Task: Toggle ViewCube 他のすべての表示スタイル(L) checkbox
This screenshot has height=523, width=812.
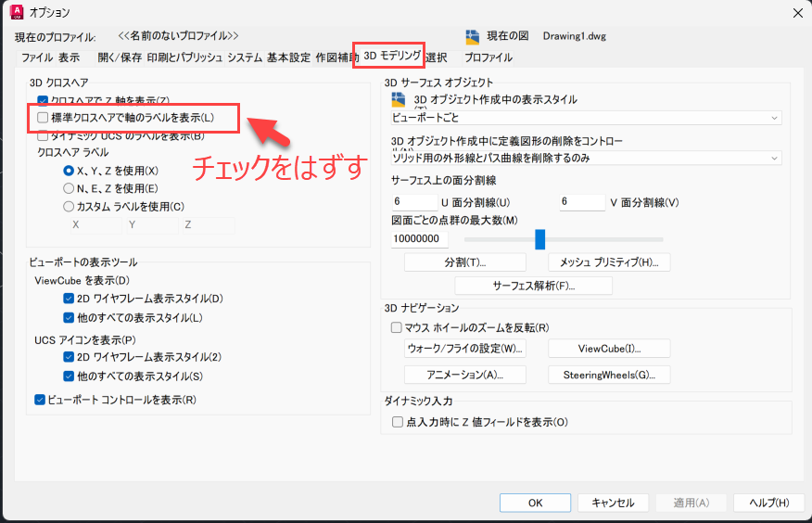Action: pyautogui.click(x=69, y=317)
